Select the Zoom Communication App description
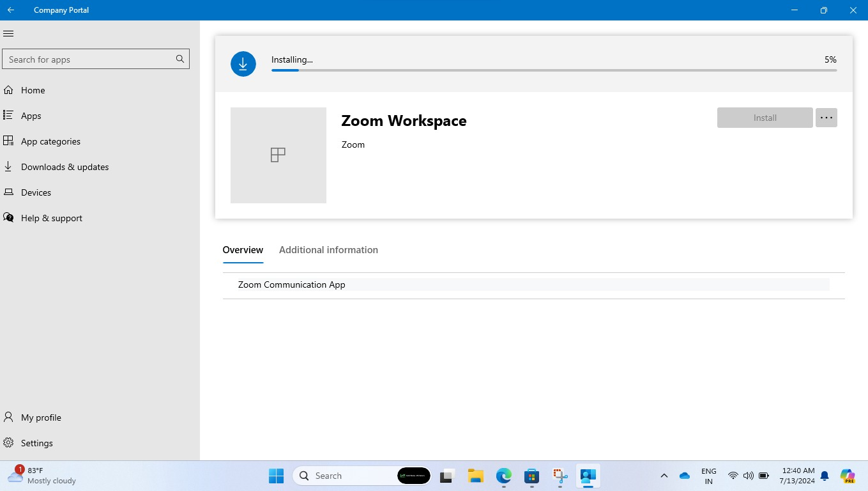868x491 pixels. (291, 284)
